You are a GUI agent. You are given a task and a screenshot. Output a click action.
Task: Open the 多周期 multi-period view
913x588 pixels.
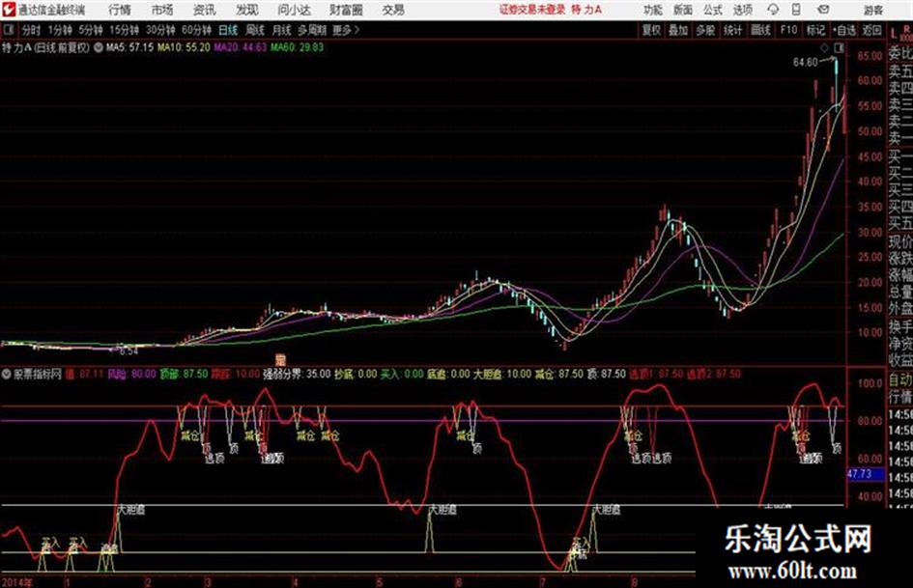point(311,30)
